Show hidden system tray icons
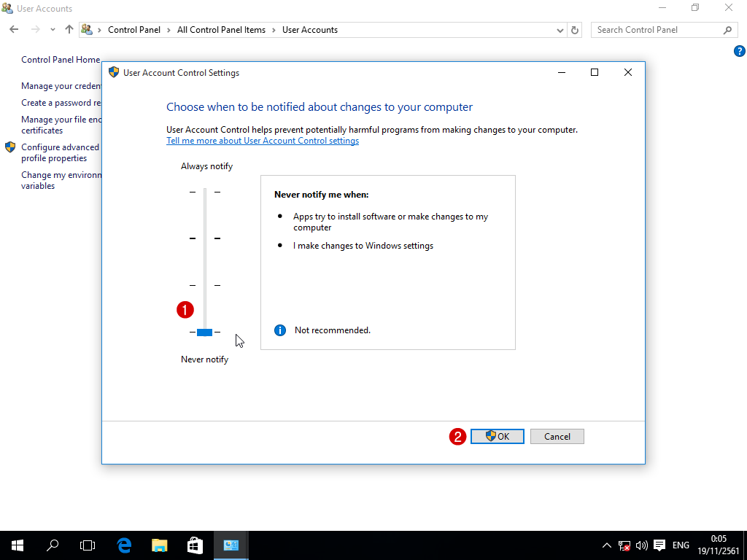Image resolution: width=747 pixels, height=560 pixels. click(607, 545)
